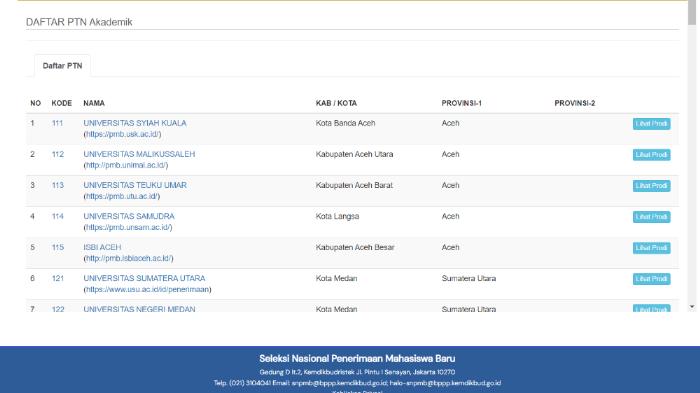Click kode 112 link
The image size is (700, 393).
point(58,154)
